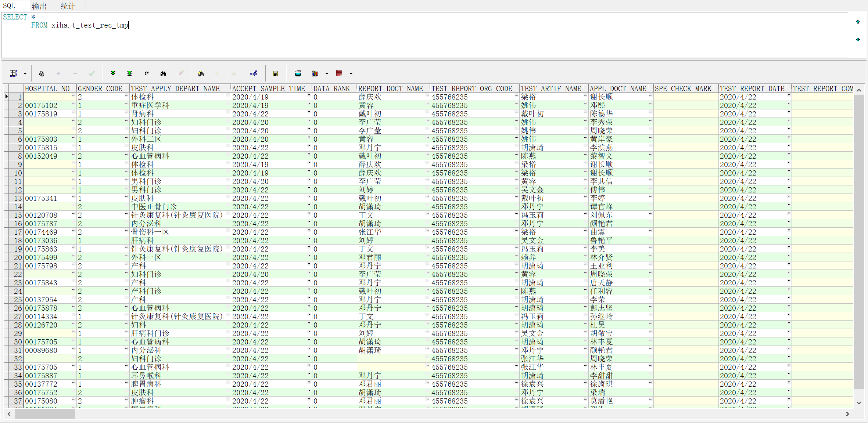Screen dimensions: 868x423
Task: Click the grid cell selection mode icon
Action: pos(13,73)
